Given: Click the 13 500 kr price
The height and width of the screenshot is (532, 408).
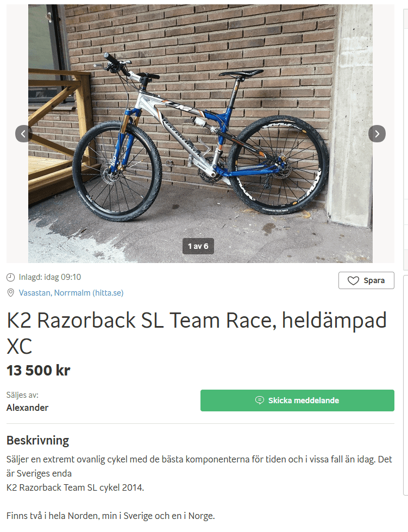Looking at the screenshot, I should (38, 371).
